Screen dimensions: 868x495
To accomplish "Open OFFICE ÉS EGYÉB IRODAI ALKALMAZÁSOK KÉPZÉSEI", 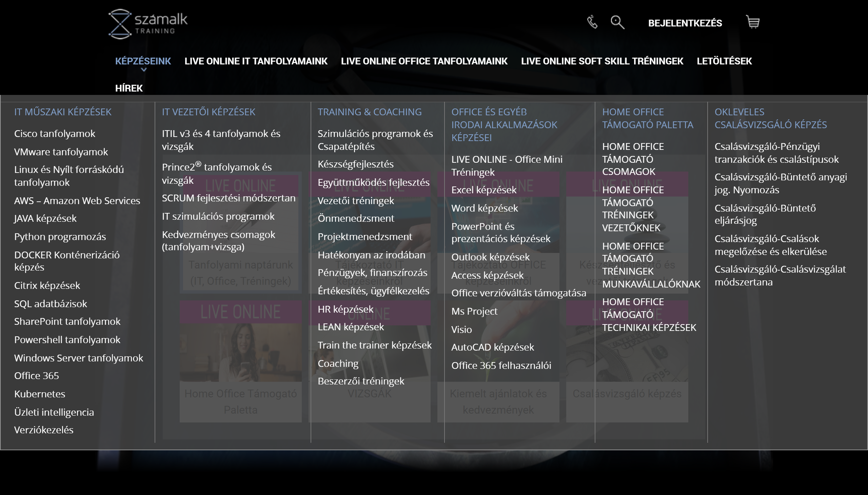I will coord(504,125).
